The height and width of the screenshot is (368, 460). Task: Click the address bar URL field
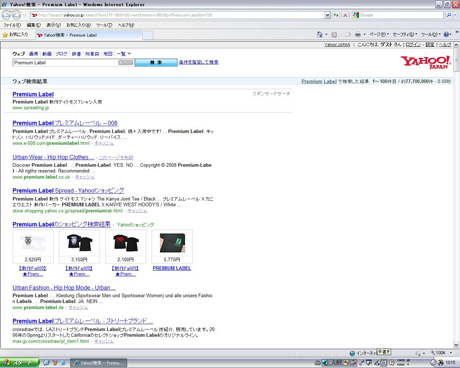pyautogui.click(x=177, y=15)
